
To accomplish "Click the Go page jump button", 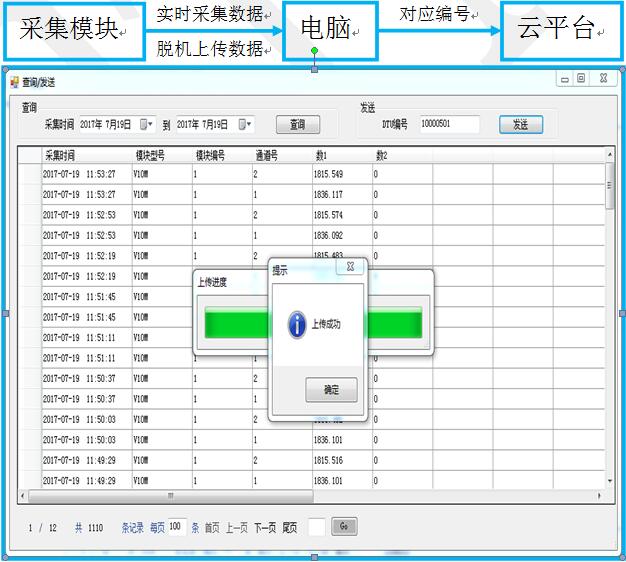I will point(343,526).
